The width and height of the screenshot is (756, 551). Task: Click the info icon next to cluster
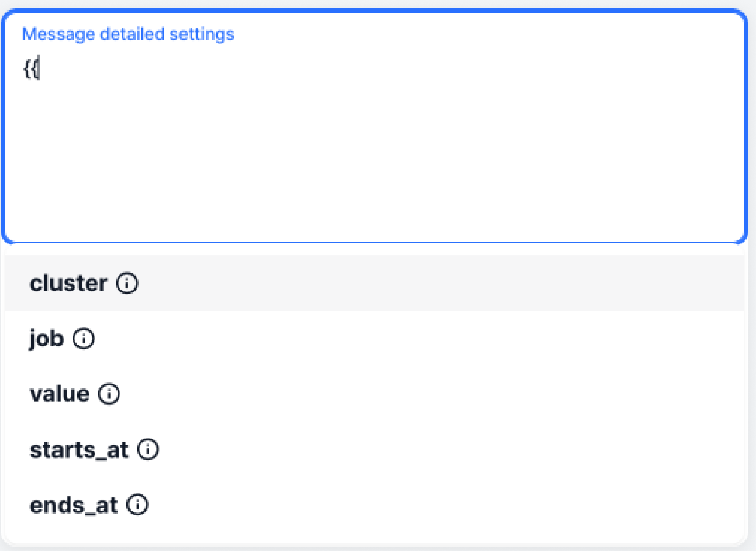[x=127, y=284]
